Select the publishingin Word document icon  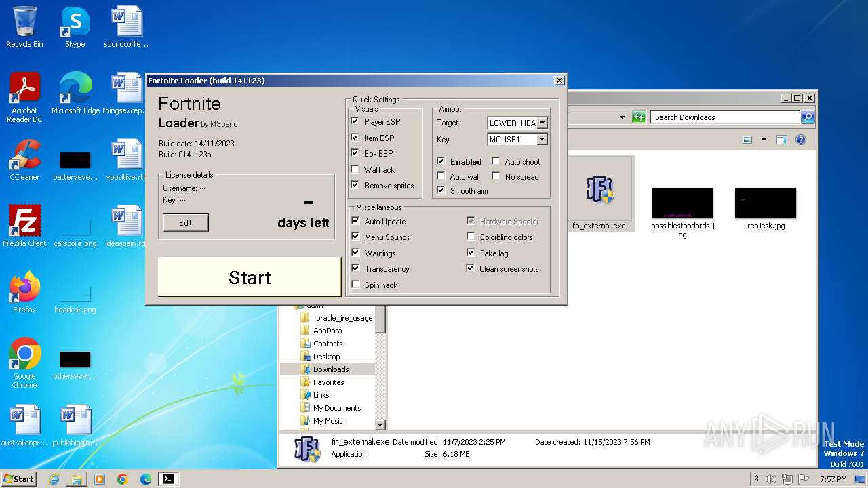click(75, 426)
